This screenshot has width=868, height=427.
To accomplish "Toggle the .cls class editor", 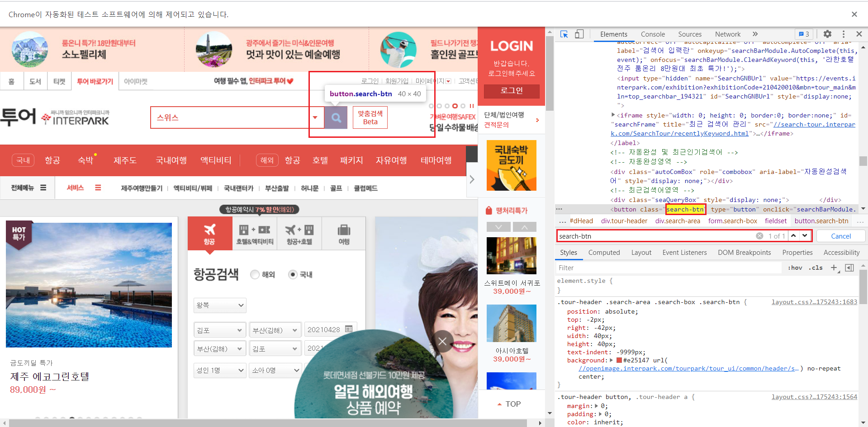I will (x=816, y=267).
